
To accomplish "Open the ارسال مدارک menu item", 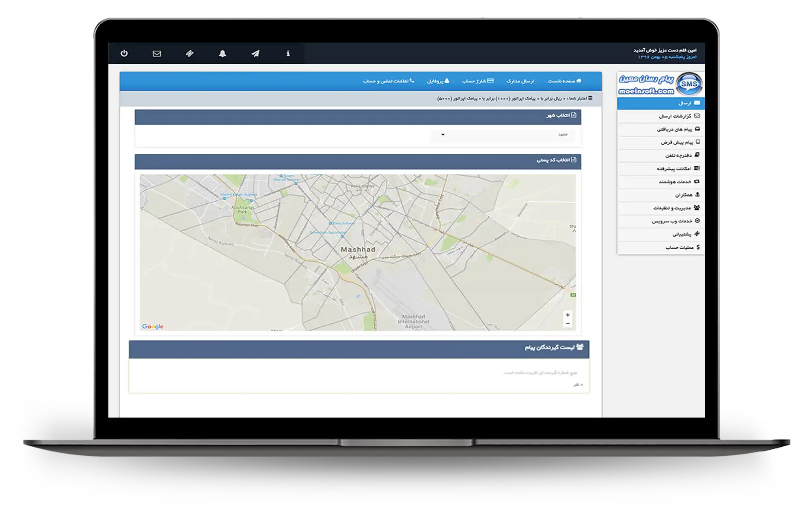I will pos(520,81).
